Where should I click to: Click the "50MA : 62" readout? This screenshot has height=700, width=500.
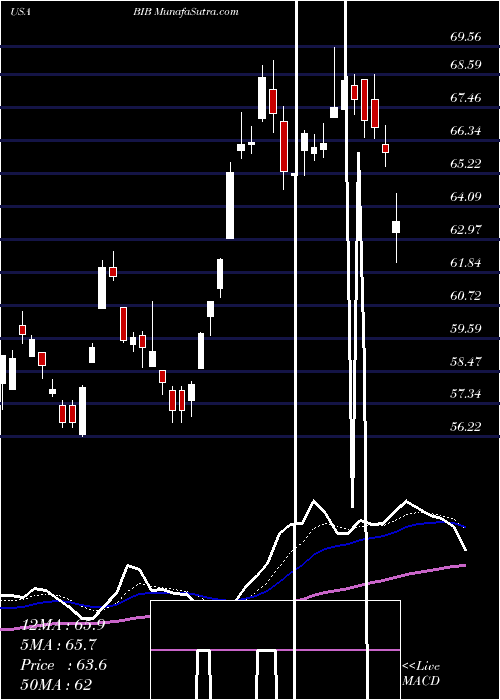(56, 684)
